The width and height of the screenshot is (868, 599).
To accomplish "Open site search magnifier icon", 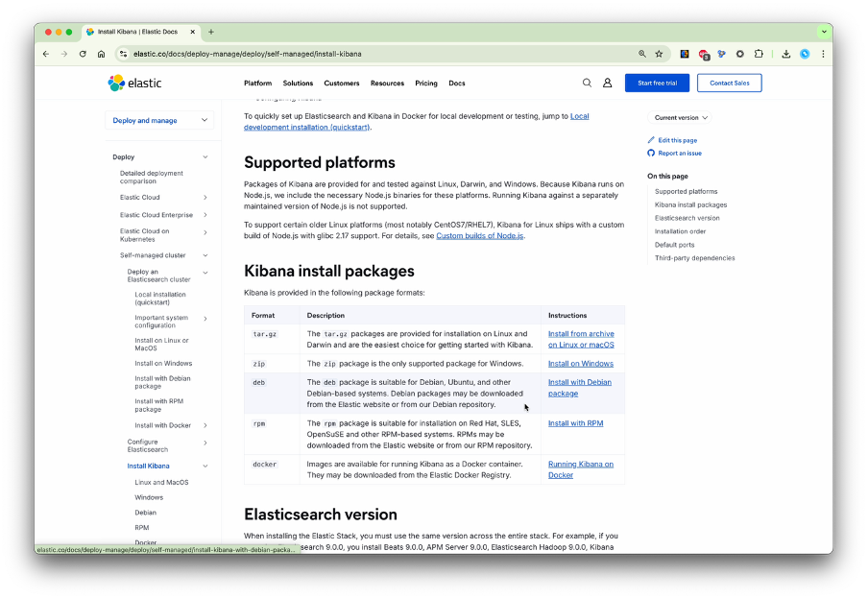I will point(587,84).
